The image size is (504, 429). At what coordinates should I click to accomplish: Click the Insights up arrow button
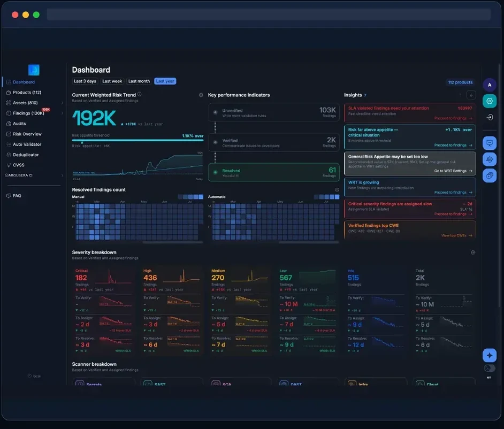pos(460,95)
